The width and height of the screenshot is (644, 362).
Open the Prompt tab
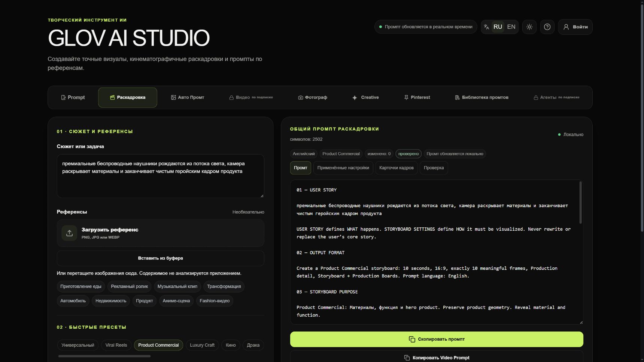(73, 98)
